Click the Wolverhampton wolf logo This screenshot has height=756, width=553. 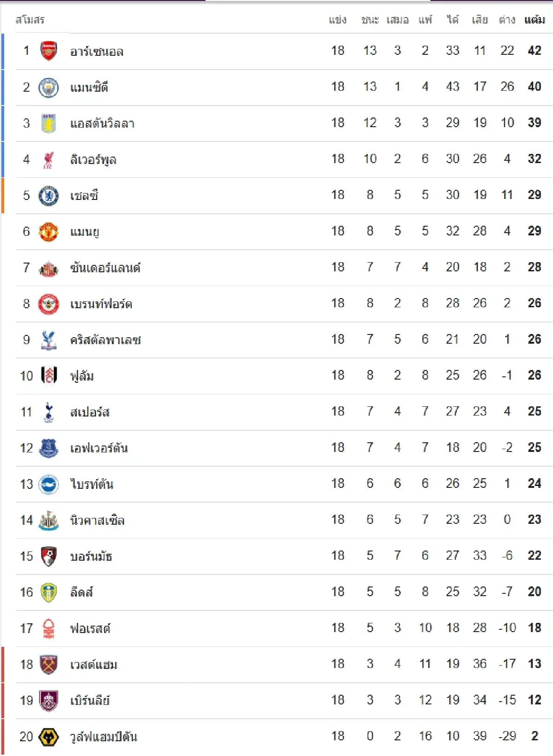click(48, 737)
